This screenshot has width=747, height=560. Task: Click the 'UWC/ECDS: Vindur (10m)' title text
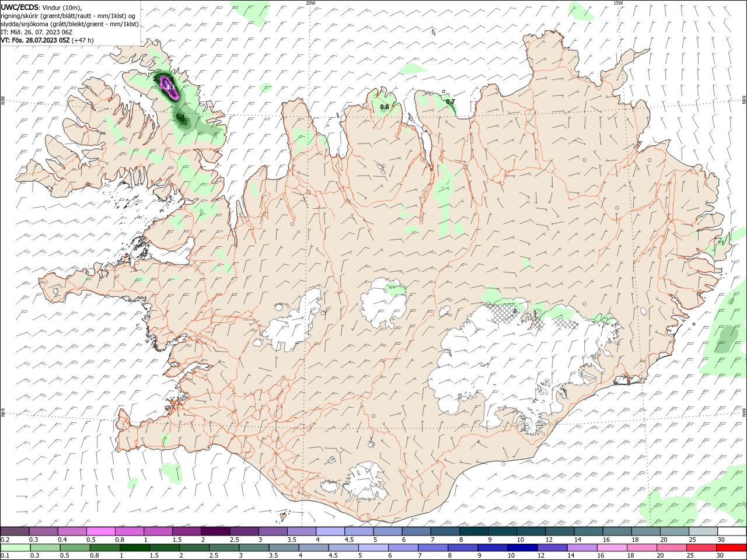click(x=41, y=7)
